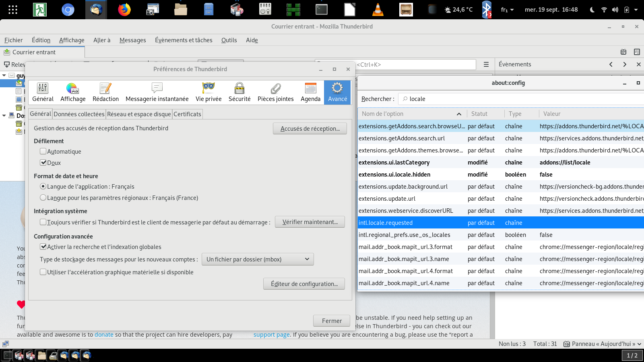Screen dimensions: 644x362
Task: Open the system menu arrow in top bar
Action: pyautogui.click(x=636, y=10)
